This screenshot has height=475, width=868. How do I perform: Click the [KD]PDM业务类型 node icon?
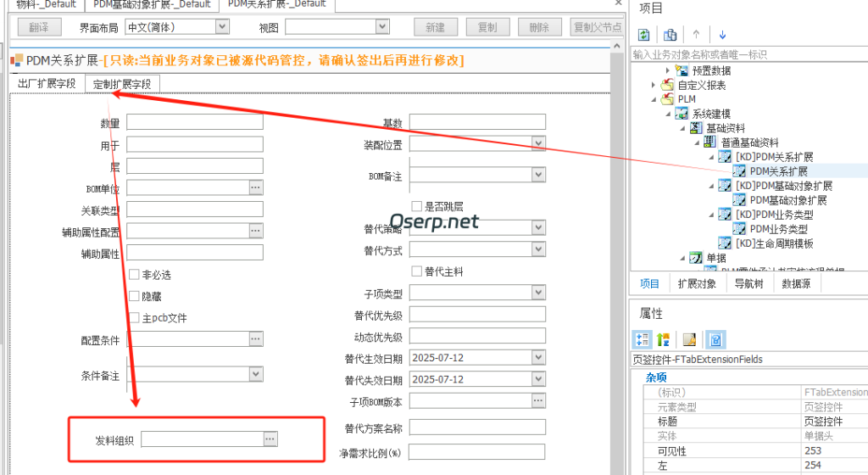pos(725,215)
